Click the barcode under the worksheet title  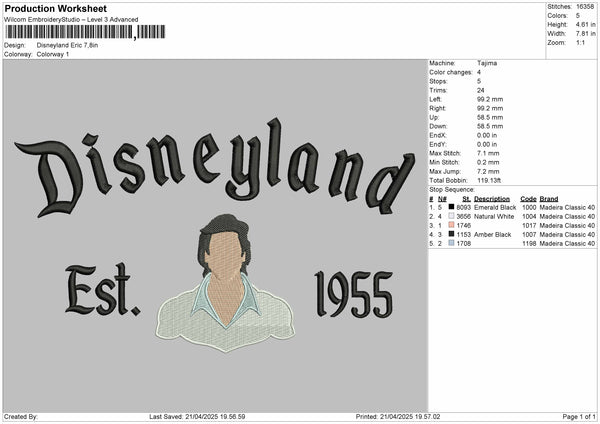(85, 32)
